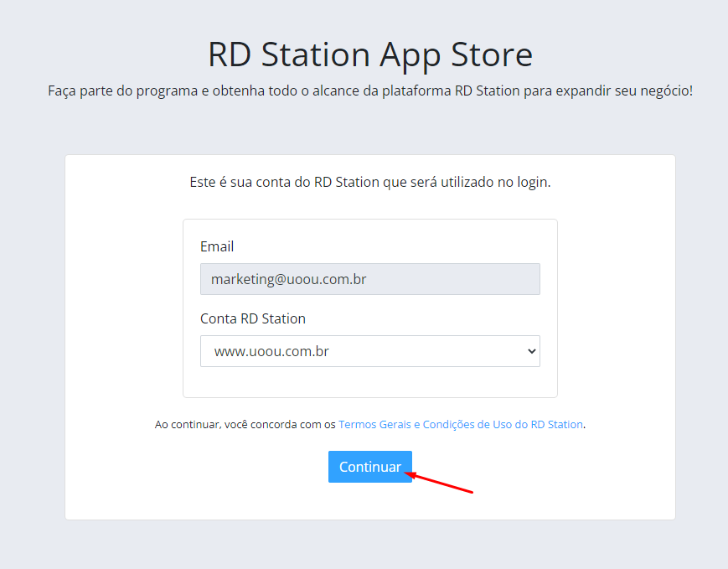This screenshot has height=569, width=728.
Task: Click the Conta RD Station label
Action: pyautogui.click(x=253, y=318)
